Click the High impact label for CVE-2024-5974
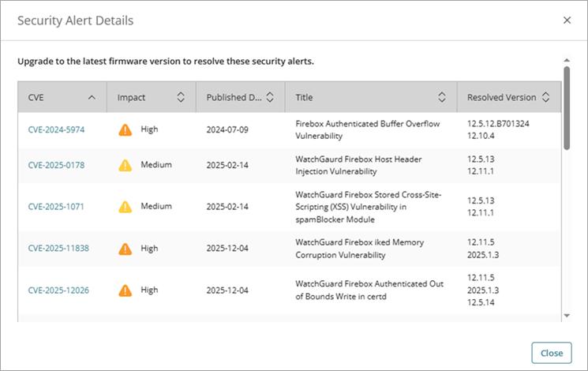 coord(149,129)
